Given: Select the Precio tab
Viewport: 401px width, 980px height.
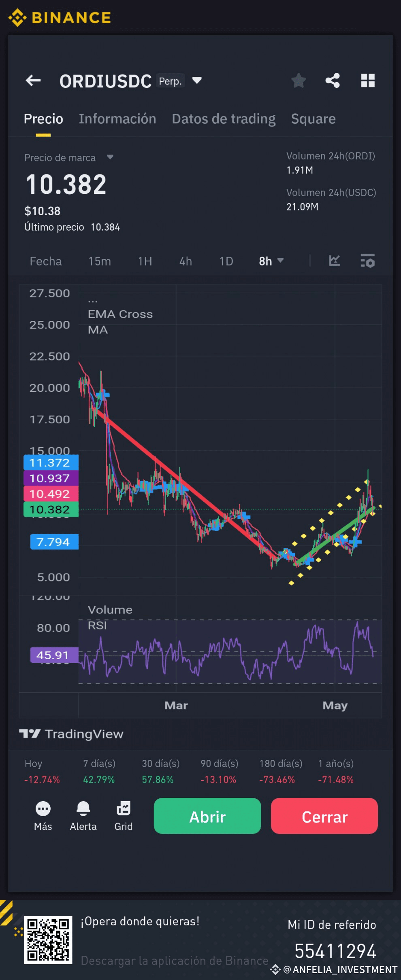Looking at the screenshot, I should click(43, 119).
